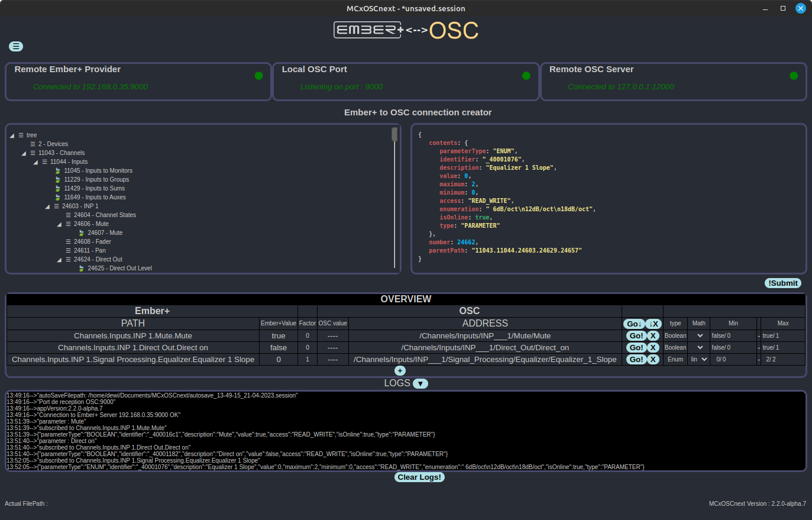Screen dimensions: 812x520
Task: Edit the Min value 0/0 of Enum row
Action: point(733,359)
